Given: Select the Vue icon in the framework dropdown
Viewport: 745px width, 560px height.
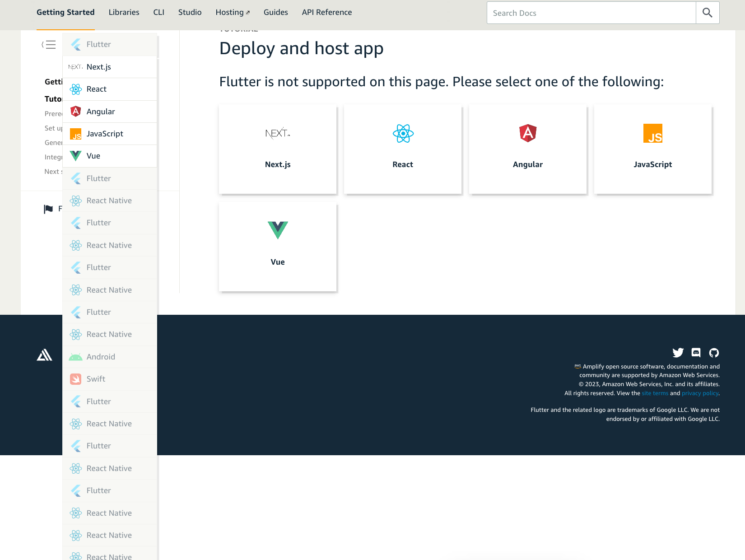Looking at the screenshot, I should click(75, 156).
